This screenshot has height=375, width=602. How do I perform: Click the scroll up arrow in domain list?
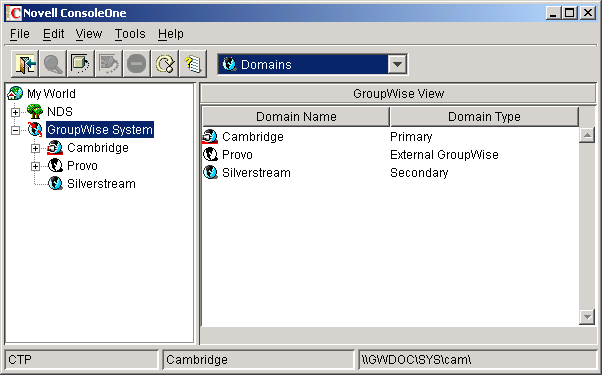coord(587,135)
